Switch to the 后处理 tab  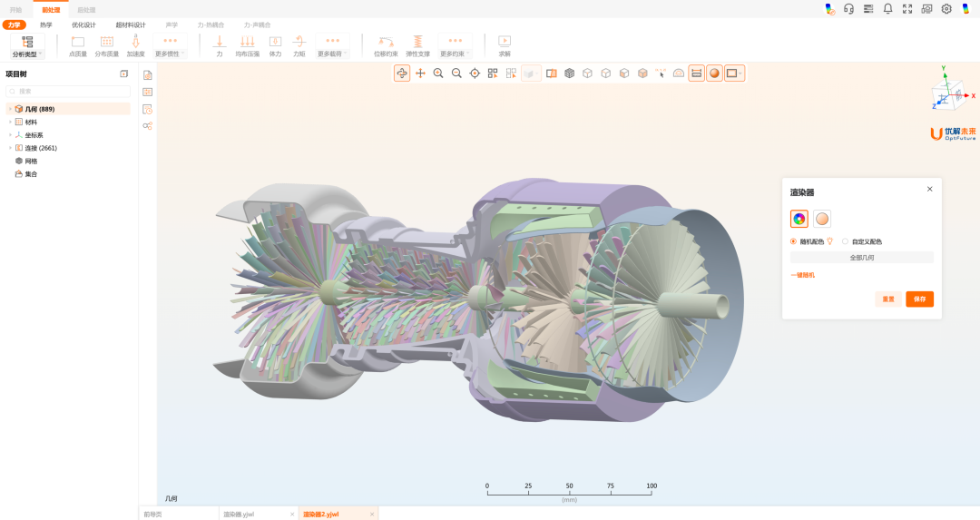86,9
